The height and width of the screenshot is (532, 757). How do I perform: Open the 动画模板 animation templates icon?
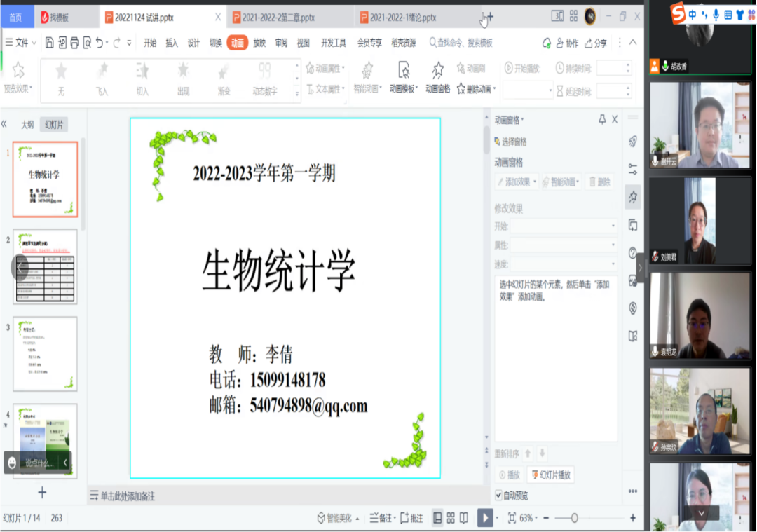pyautogui.click(x=404, y=70)
